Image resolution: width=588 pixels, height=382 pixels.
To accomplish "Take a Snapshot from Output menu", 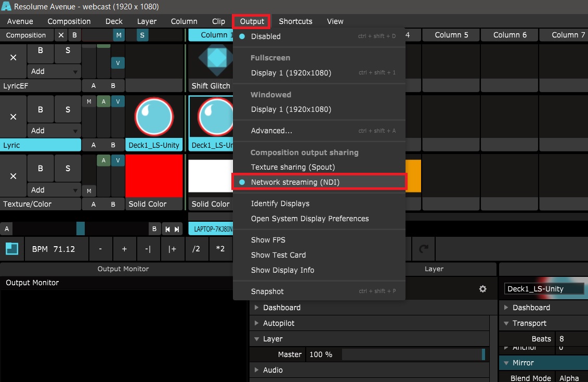I will [319, 291].
